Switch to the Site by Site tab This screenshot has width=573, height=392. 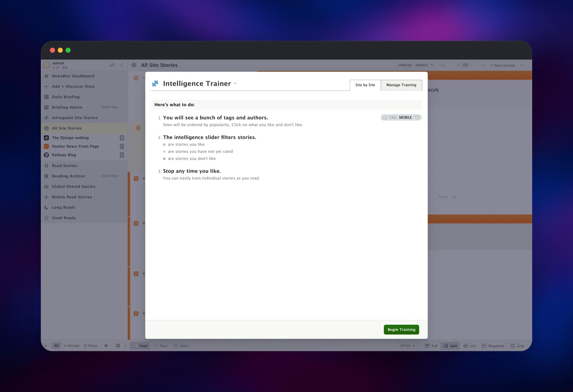[365, 85]
